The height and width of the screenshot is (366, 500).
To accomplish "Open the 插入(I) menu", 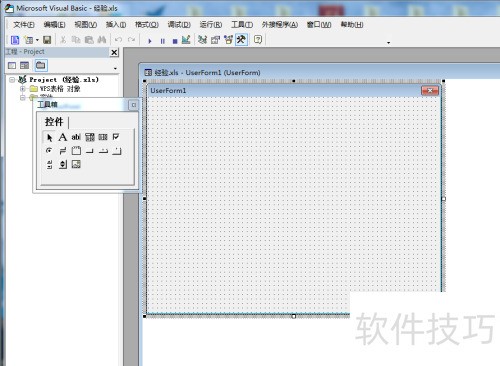I will point(116,25).
